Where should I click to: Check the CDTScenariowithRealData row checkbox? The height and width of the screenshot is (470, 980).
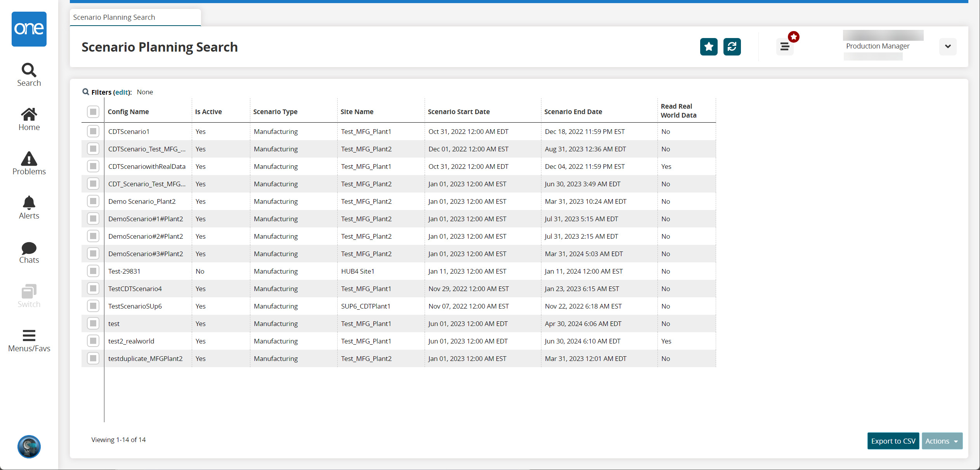coord(93,166)
